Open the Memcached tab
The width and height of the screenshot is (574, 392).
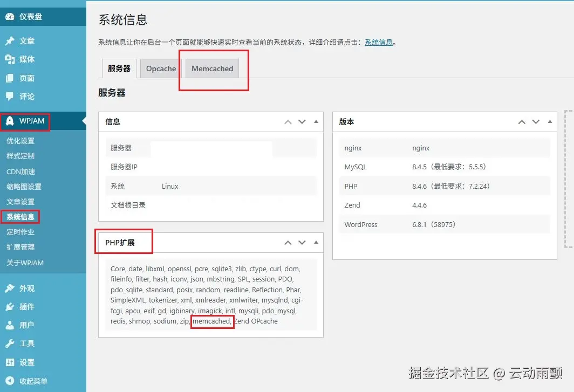pos(213,68)
